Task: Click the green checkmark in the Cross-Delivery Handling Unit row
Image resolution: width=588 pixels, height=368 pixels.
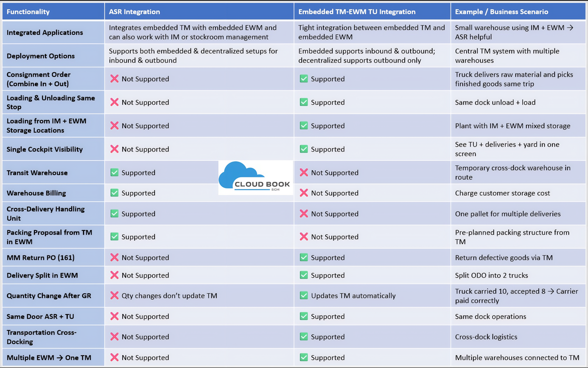Action: tap(114, 213)
